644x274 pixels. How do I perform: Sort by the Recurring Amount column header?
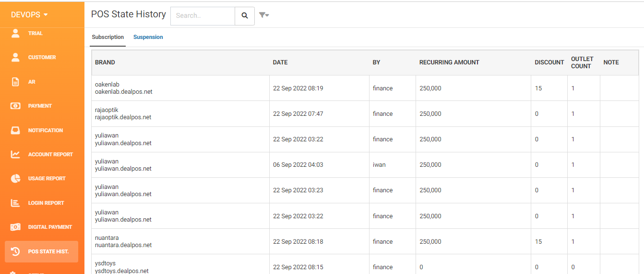click(x=449, y=62)
